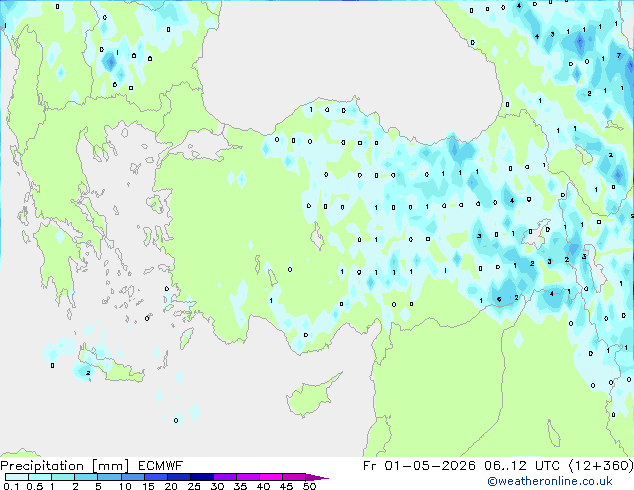Click the '(12+360)' forecast offset text
Screen dimensions: 634x490
pos(601,466)
